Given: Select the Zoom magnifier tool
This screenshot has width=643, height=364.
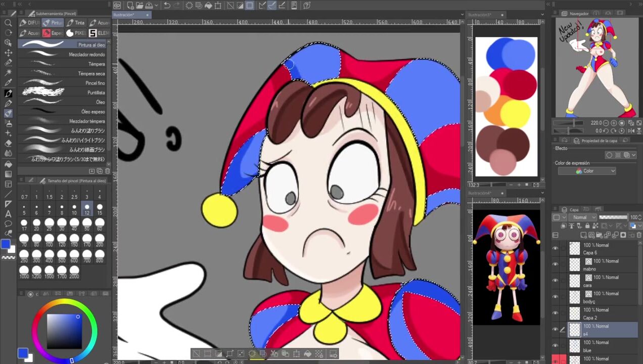Looking at the screenshot, I should [x=8, y=23].
